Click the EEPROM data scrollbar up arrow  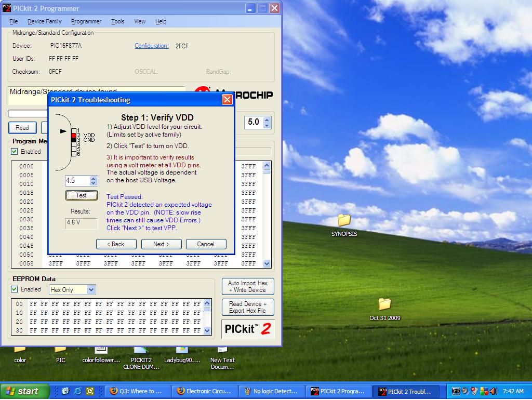click(x=207, y=303)
